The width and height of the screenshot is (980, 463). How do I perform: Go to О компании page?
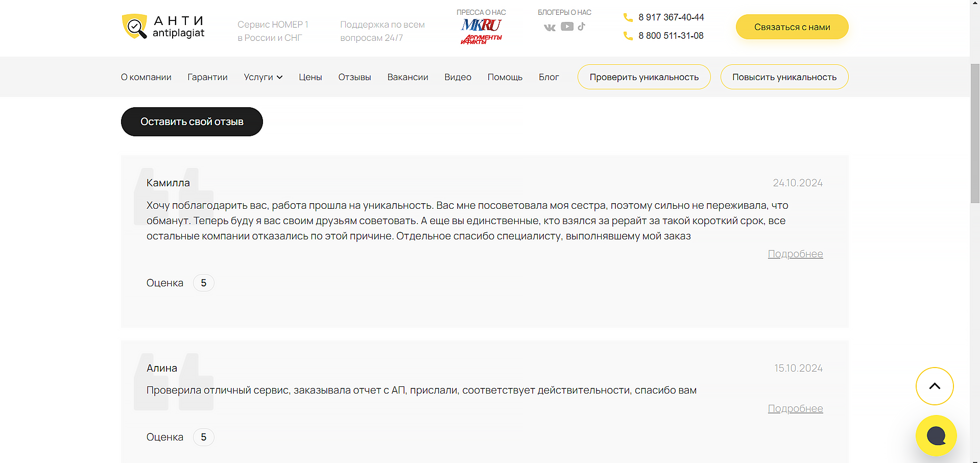(146, 77)
